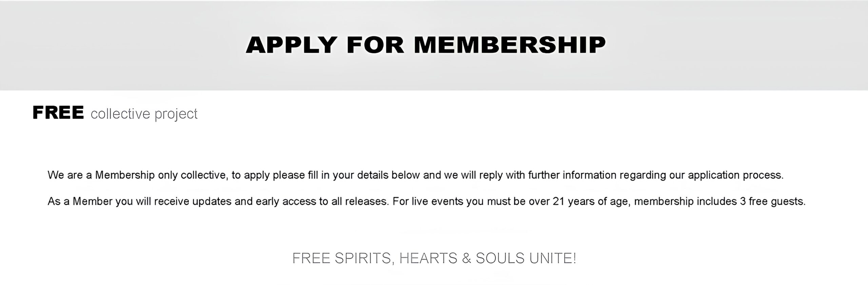Click the word FOR in the banner heading
868x285 pixels.
[376, 45]
